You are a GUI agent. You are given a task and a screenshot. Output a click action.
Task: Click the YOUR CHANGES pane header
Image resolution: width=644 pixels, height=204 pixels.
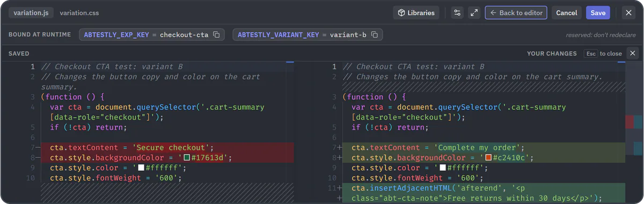[552, 54]
